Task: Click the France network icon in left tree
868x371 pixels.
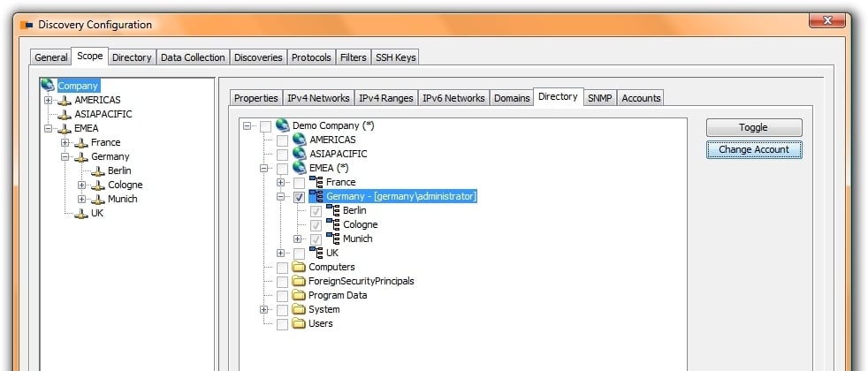Action: pos(81,142)
